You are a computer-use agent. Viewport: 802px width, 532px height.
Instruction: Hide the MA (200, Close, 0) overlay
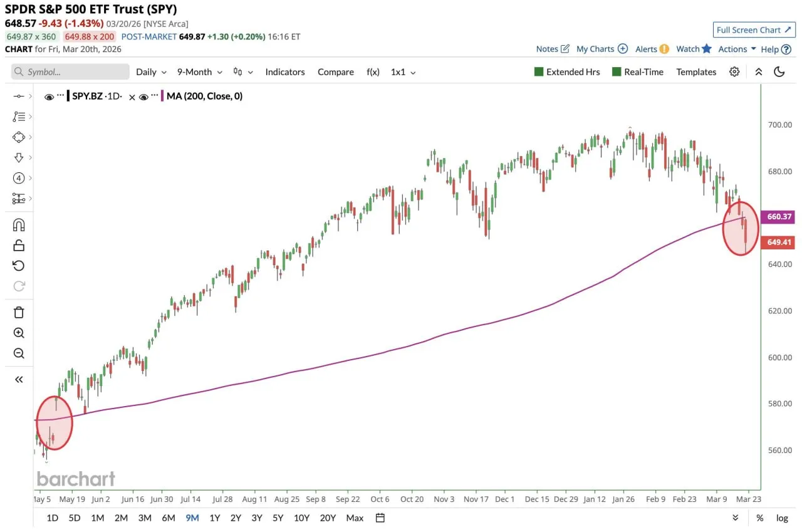click(x=143, y=96)
